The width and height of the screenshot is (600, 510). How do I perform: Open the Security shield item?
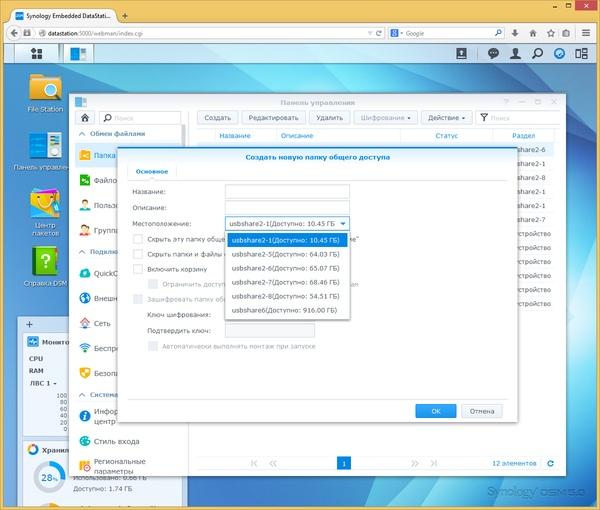point(97,373)
